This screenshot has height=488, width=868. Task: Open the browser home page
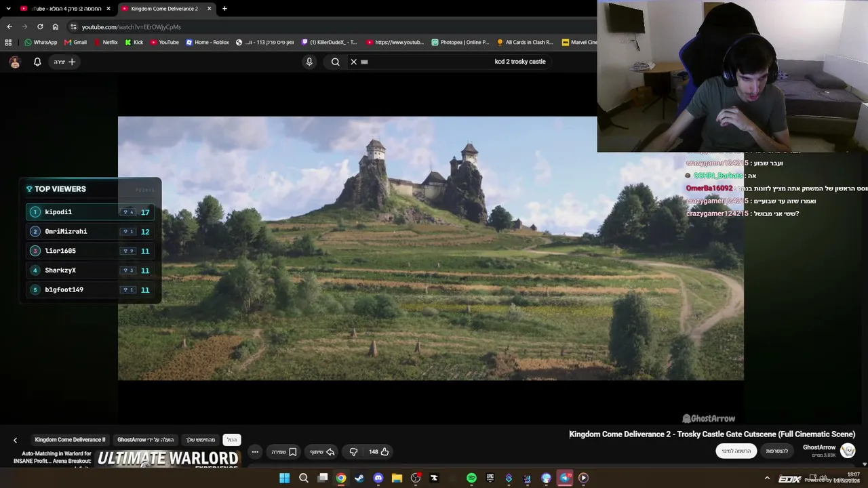pyautogui.click(x=56, y=26)
